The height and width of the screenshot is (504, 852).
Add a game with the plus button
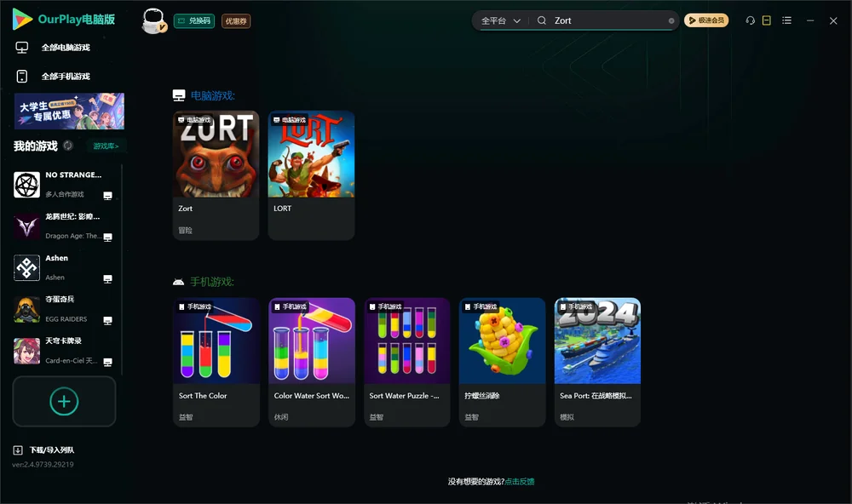click(x=64, y=401)
